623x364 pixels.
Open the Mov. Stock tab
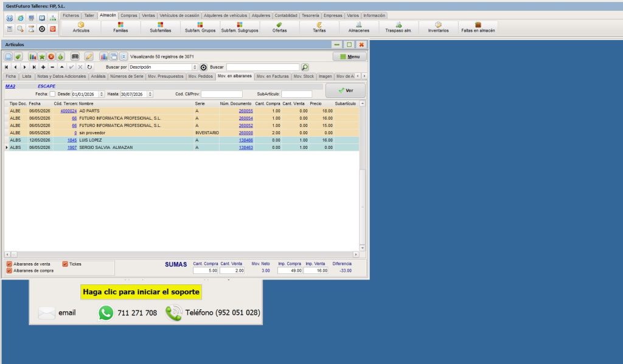tap(304, 76)
